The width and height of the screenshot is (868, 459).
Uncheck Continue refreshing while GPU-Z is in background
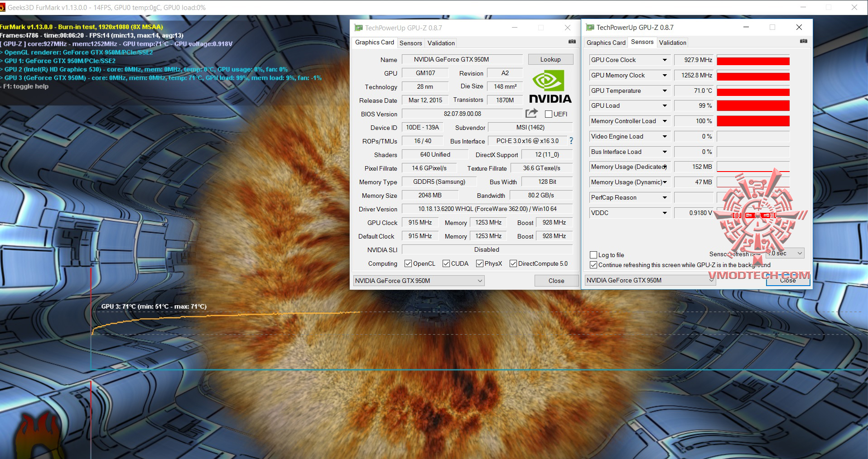[593, 265]
